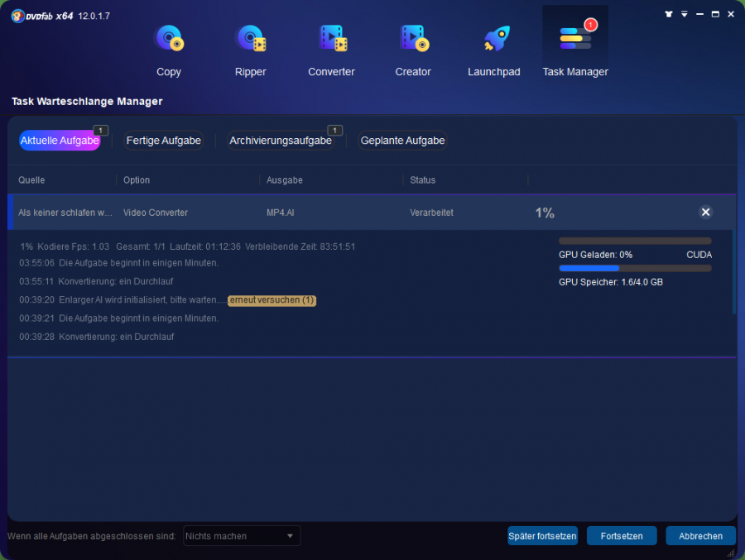This screenshot has height=560, width=745.
Task: Click the Später fortsetzen button
Action: click(x=542, y=536)
